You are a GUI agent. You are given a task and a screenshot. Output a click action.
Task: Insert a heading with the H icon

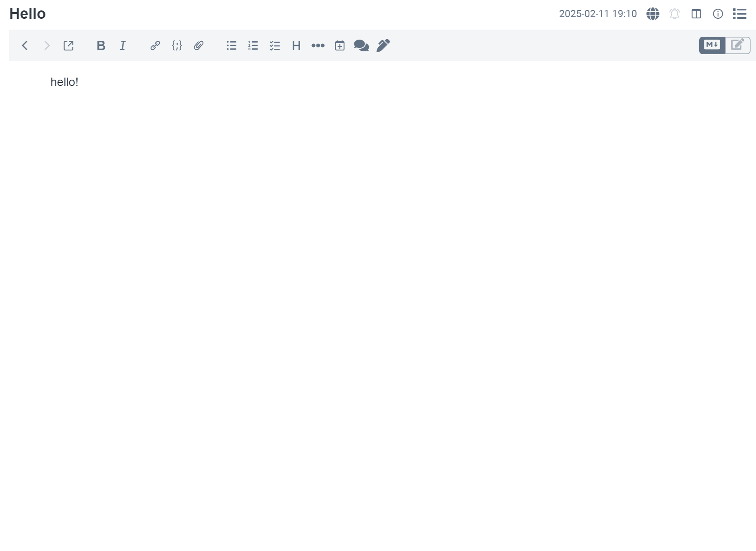[296, 45]
